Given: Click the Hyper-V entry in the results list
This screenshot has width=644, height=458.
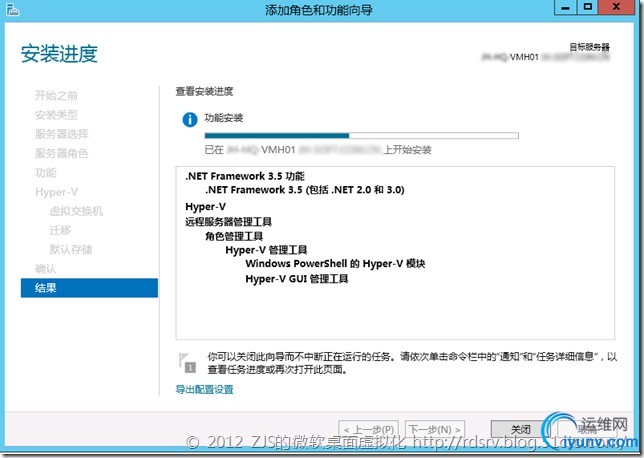Looking at the screenshot, I should coord(205,207).
